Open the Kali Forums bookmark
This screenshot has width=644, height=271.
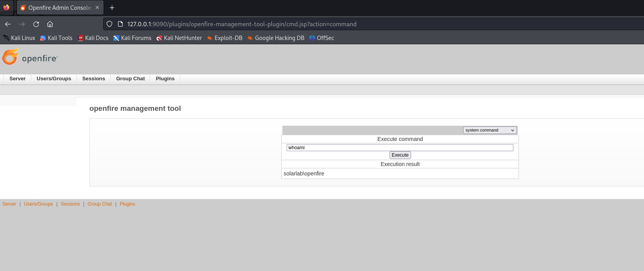132,38
